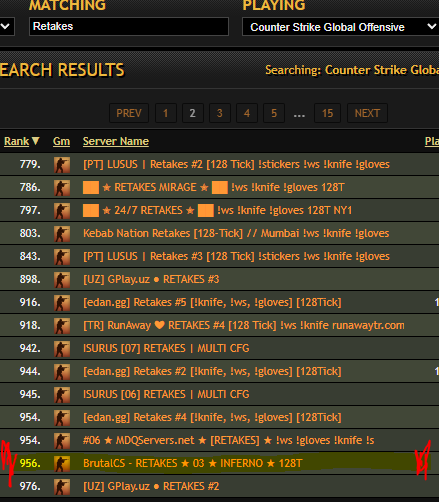Screen dimensions: 439x502
Task: Open results page 4
Action: click(247, 113)
